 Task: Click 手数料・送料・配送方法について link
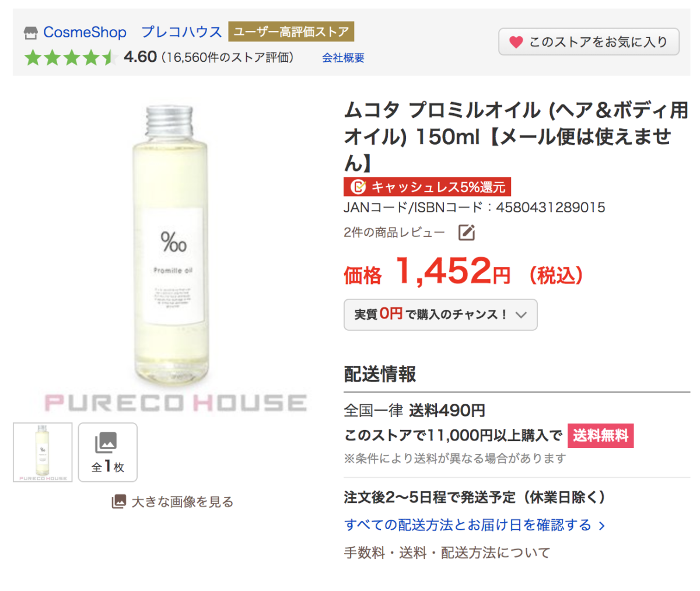(447, 552)
